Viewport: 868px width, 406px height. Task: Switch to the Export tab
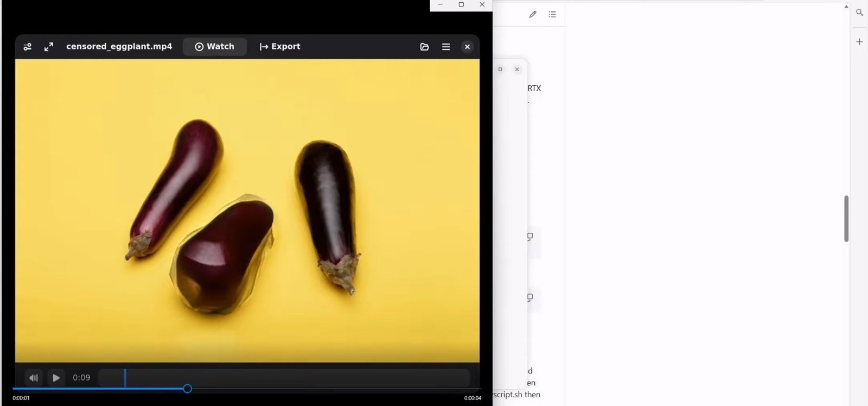point(280,47)
